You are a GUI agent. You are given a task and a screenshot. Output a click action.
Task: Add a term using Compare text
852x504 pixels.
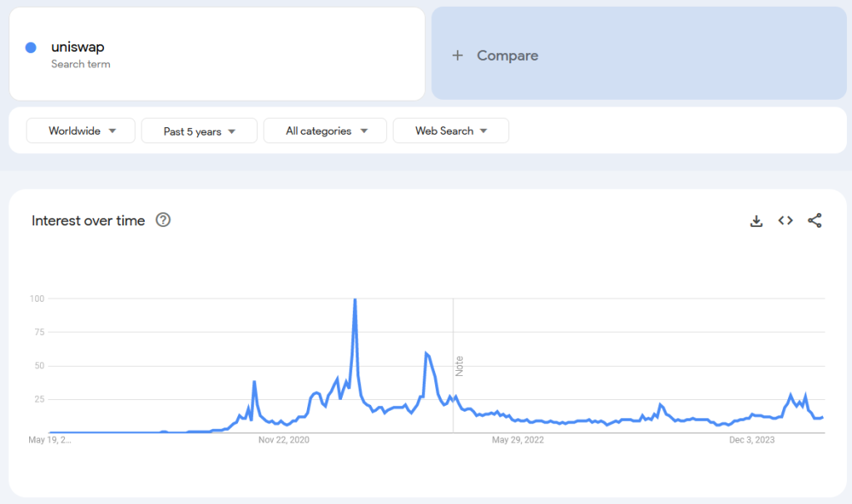[508, 56]
